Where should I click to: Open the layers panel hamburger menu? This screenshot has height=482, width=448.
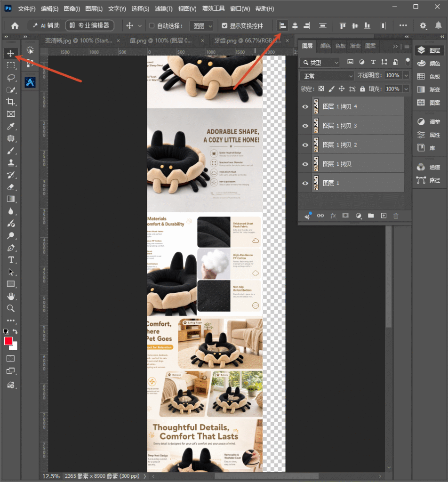[x=407, y=47]
